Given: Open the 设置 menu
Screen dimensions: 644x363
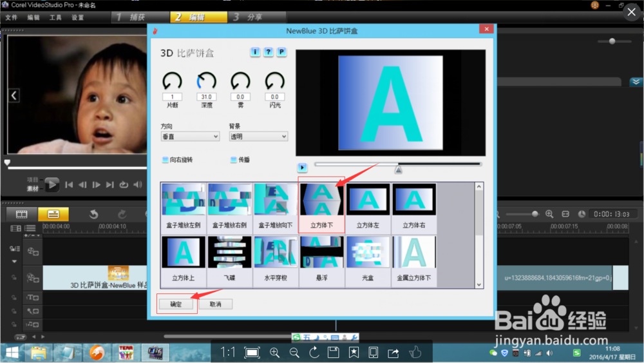Looking at the screenshot, I should [x=78, y=17].
